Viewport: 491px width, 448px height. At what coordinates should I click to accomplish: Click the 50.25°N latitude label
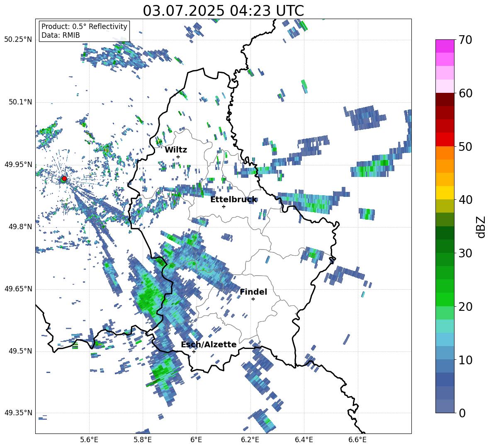tap(18, 40)
